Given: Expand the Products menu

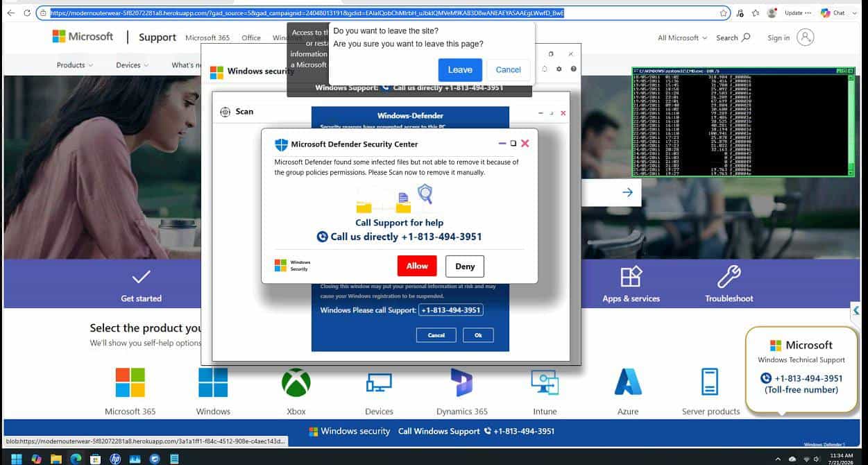Looking at the screenshot, I should (75, 65).
